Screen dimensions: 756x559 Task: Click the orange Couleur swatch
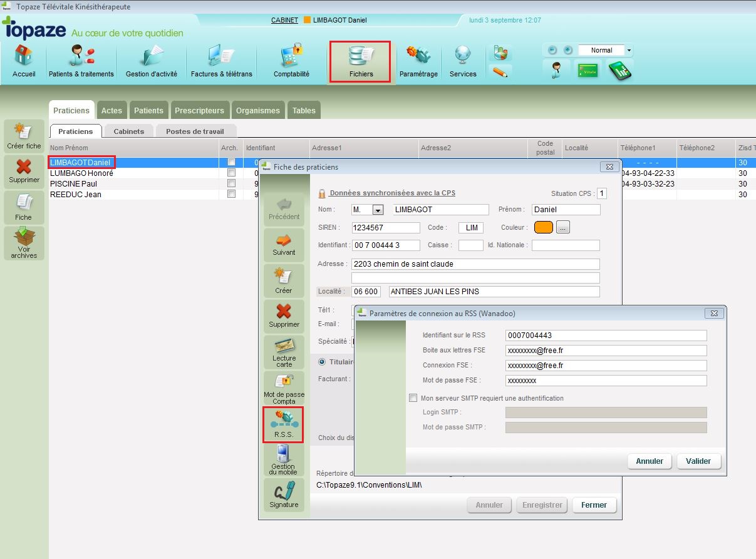(543, 228)
